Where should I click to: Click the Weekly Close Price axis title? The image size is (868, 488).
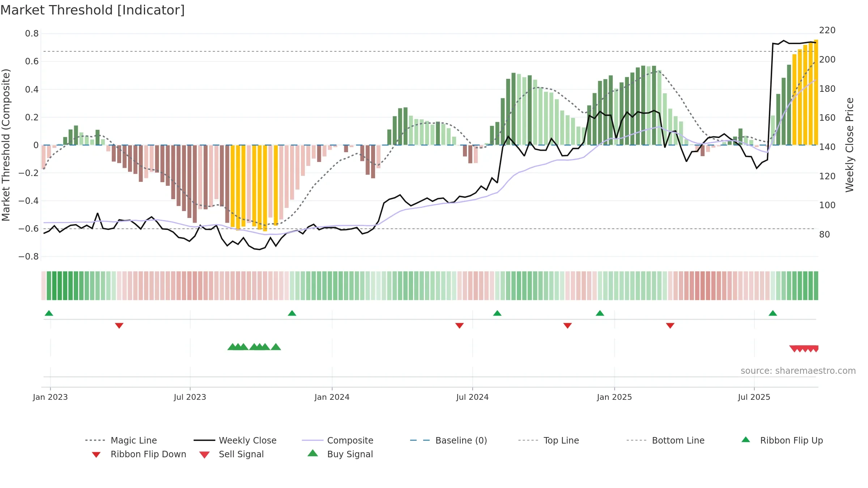click(x=850, y=145)
